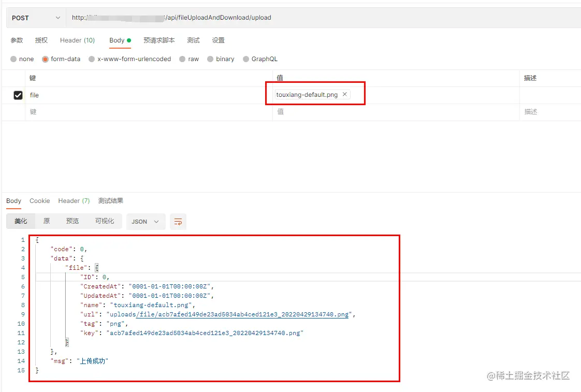Click the empty 值 value field
Image resolution: width=581 pixels, height=392 pixels.
[396, 112]
